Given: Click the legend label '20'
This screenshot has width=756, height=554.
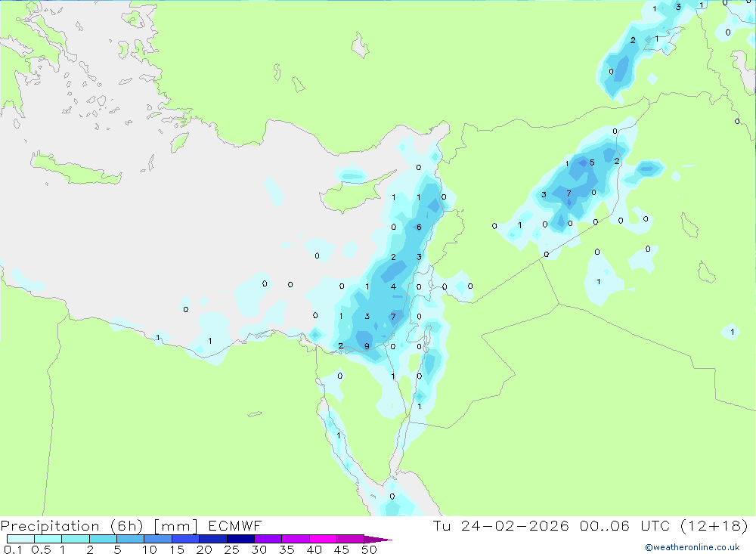Looking at the screenshot, I should pos(204,549).
